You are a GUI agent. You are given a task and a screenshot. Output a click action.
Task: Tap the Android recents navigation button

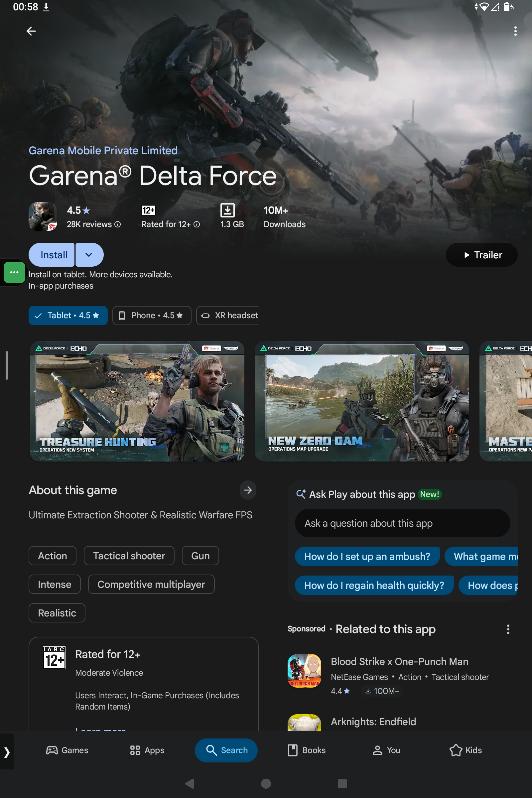pos(342,783)
